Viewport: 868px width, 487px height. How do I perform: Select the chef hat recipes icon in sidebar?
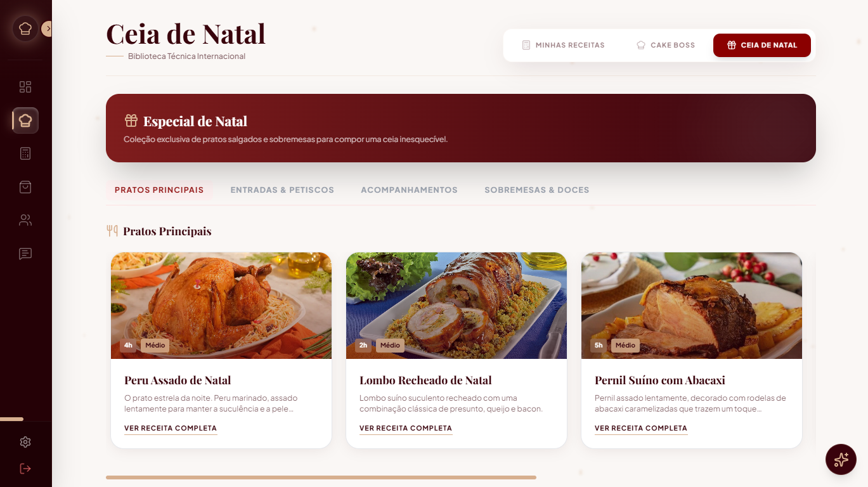coord(25,120)
